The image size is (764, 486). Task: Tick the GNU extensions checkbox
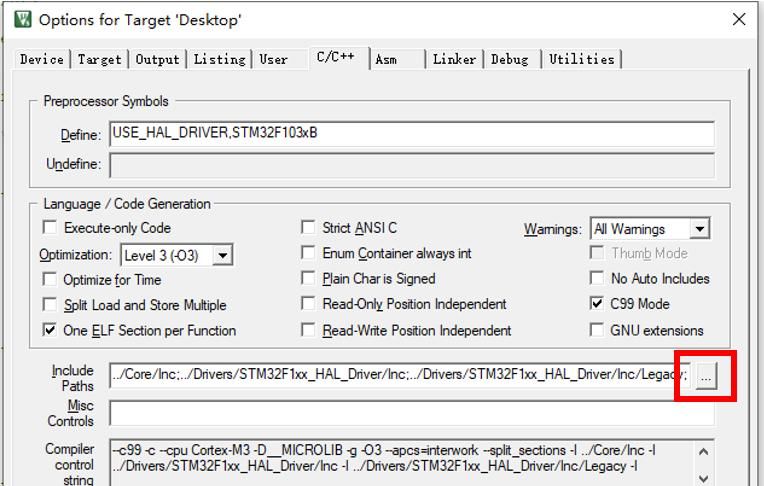point(597,330)
